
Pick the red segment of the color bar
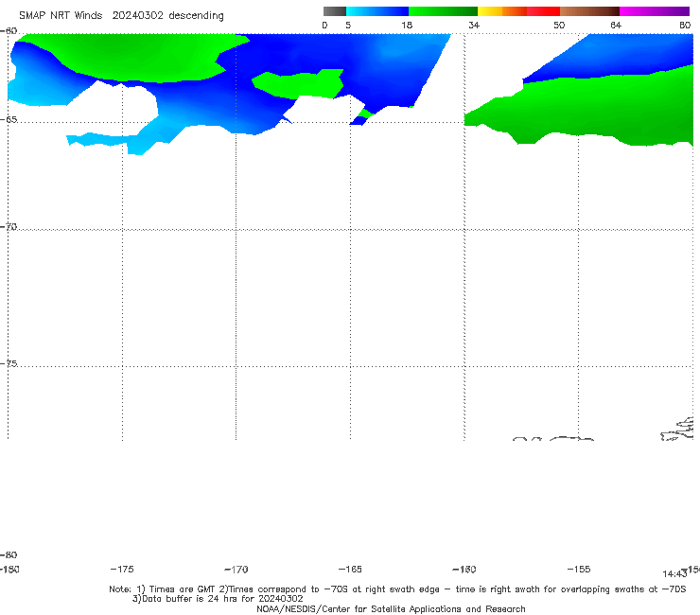click(543, 11)
